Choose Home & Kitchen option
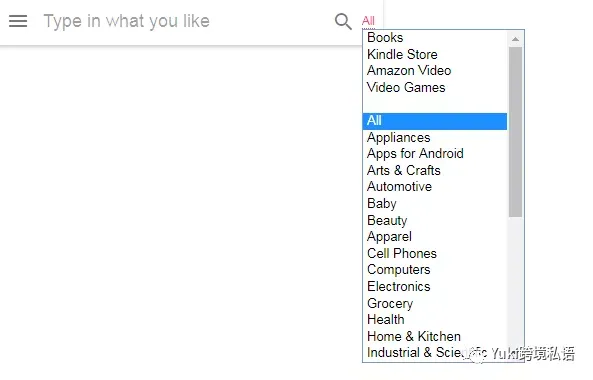593x380 pixels. click(x=435, y=336)
